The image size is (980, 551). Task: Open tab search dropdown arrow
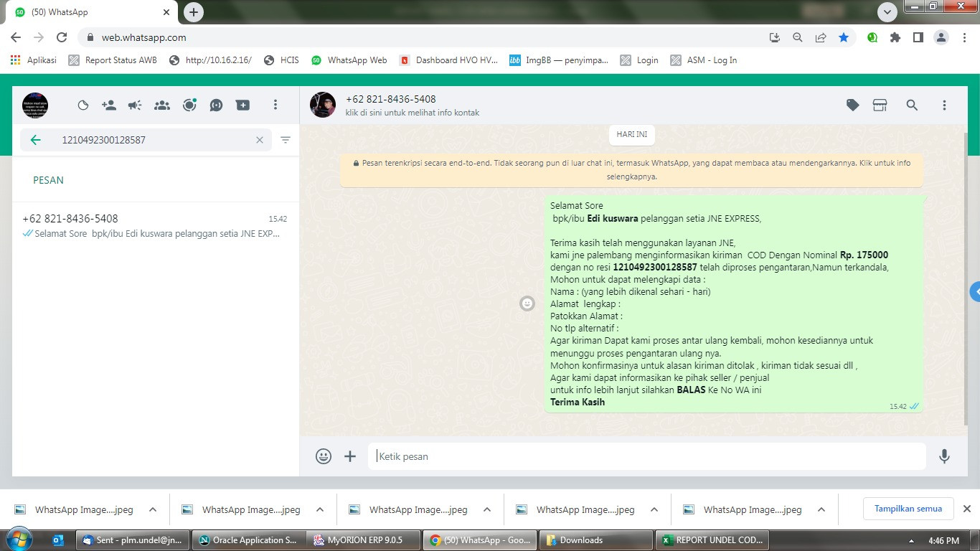coord(887,12)
